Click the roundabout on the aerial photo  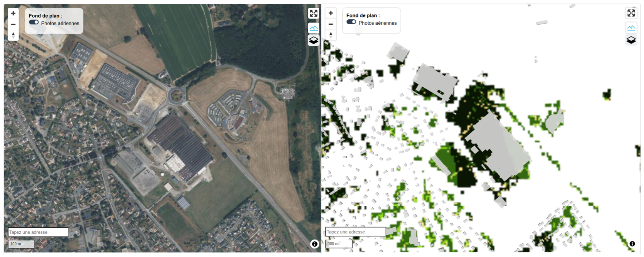[176, 95]
